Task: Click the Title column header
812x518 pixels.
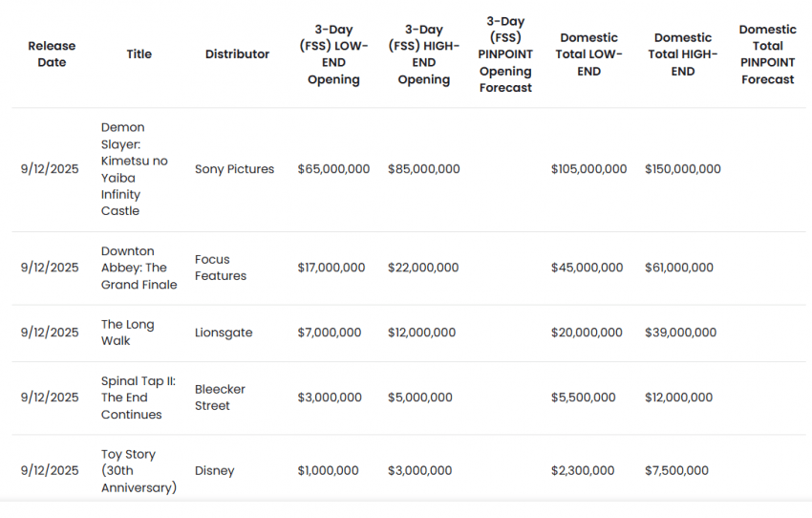Action: point(139,54)
